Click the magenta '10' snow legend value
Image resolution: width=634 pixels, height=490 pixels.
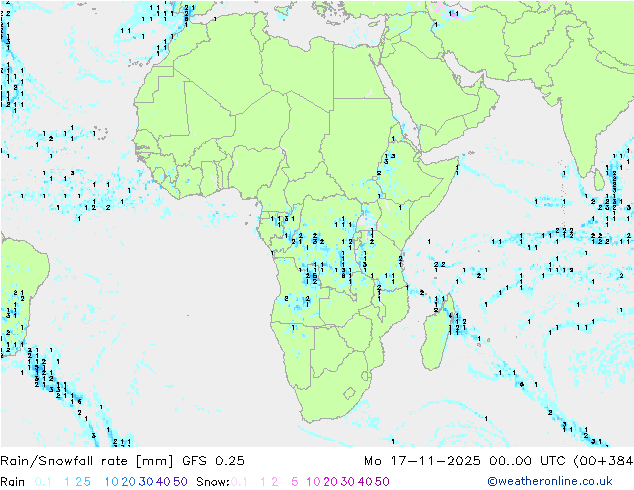pos(313,482)
